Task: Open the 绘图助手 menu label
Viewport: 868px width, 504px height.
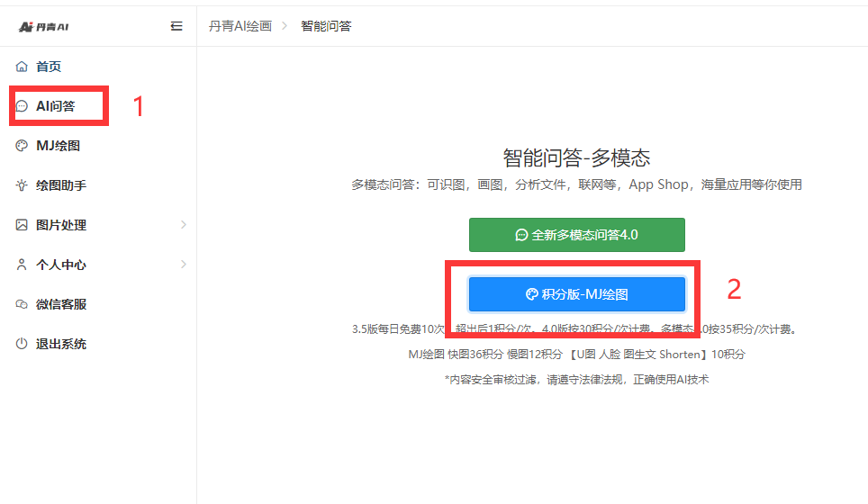Action: pyautogui.click(x=61, y=185)
